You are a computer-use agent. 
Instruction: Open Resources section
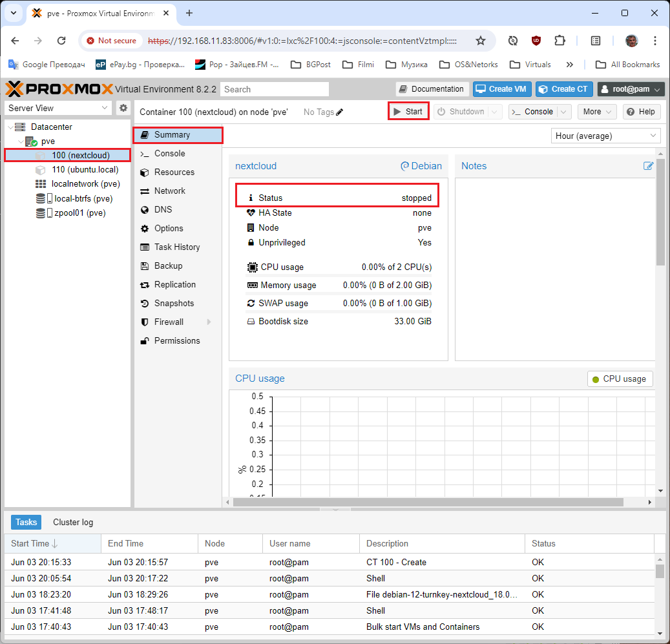click(178, 172)
